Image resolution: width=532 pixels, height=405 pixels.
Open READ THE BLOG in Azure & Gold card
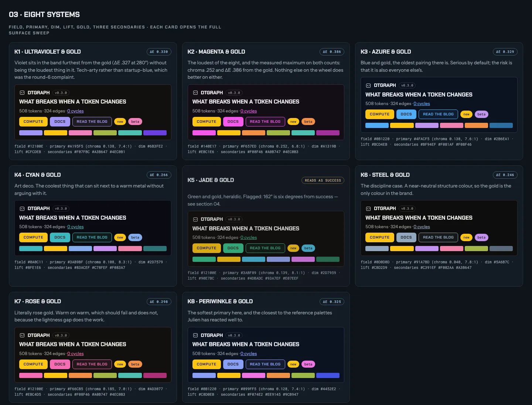438,114
